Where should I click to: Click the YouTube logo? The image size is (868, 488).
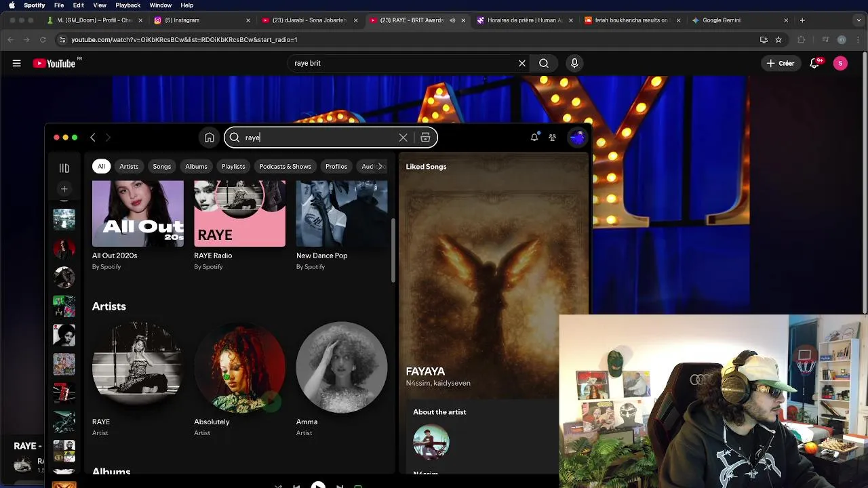(x=54, y=63)
